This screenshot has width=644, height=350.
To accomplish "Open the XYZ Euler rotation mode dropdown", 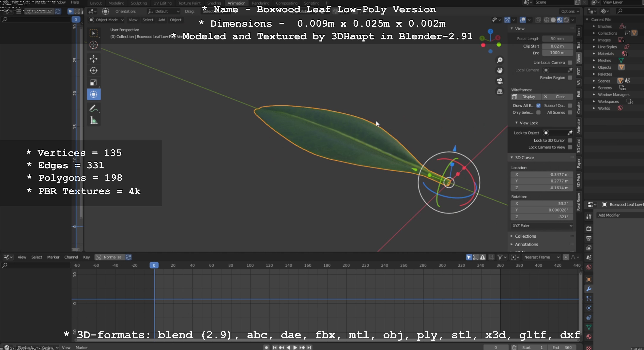I will [542, 226].
